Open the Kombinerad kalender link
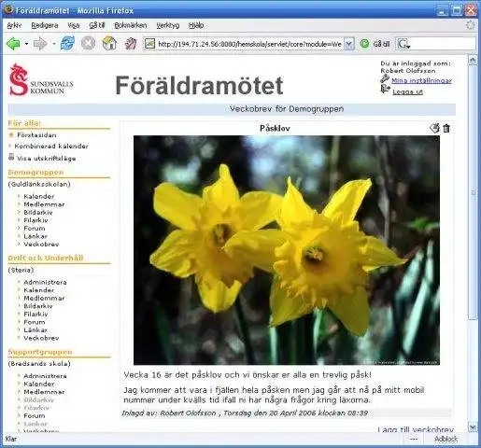Image resolution: width=481 pixels, height=448 pixels. [51, 146]
